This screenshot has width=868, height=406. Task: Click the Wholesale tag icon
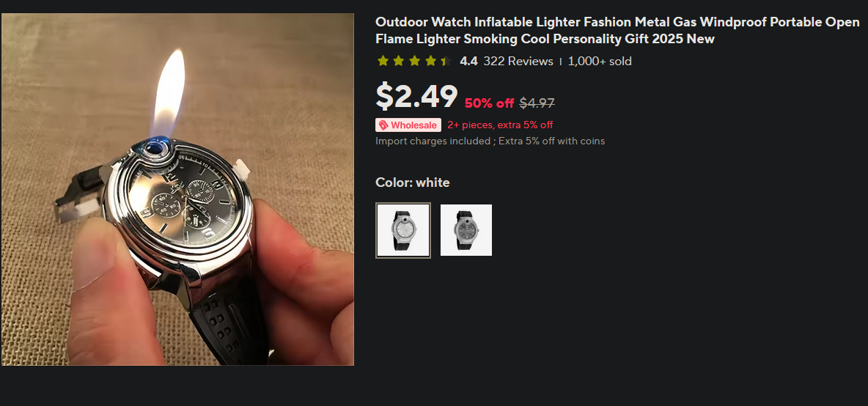tap(383, 125)
